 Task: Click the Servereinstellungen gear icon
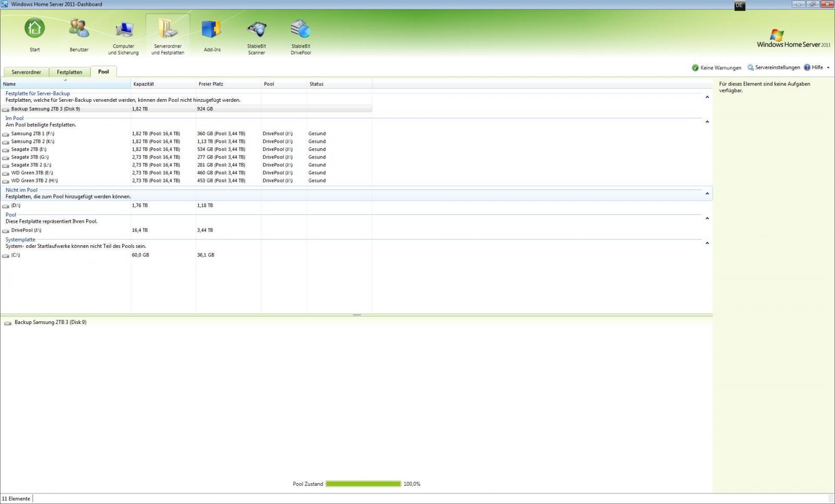tap(750, 68)
